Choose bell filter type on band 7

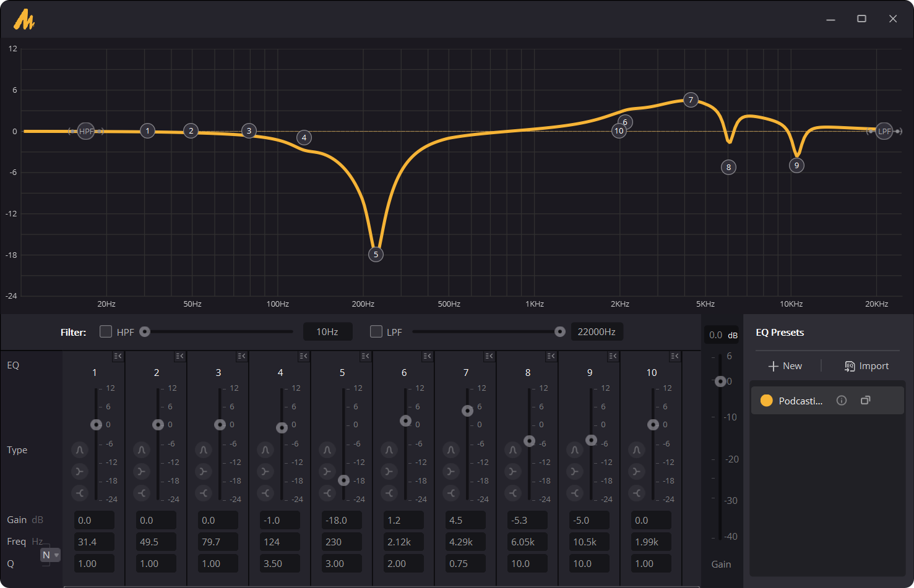coord(451,450)
